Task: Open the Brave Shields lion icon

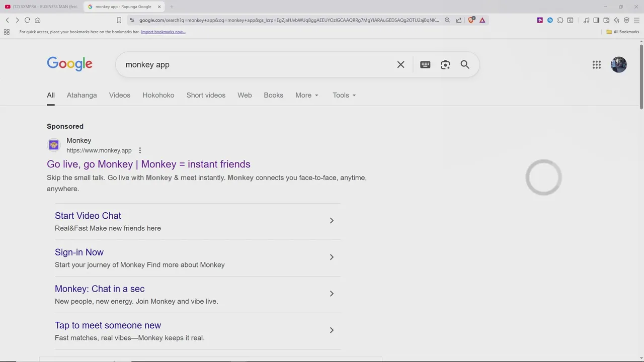Action: (471, 20)
